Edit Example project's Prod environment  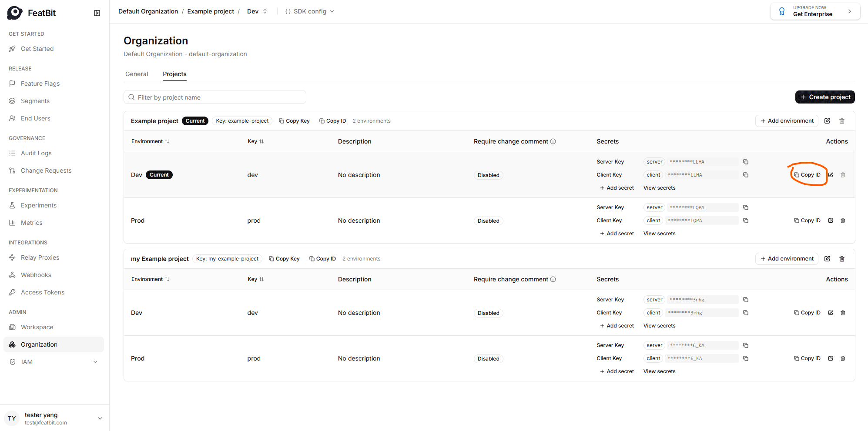pos(831,221)
